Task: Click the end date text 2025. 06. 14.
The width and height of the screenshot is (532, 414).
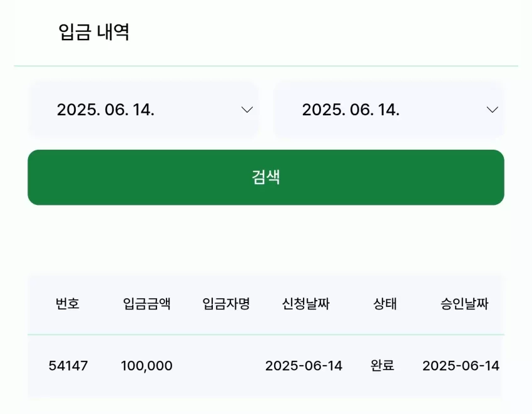Action: pyautogui.click(x=351, y=110)
